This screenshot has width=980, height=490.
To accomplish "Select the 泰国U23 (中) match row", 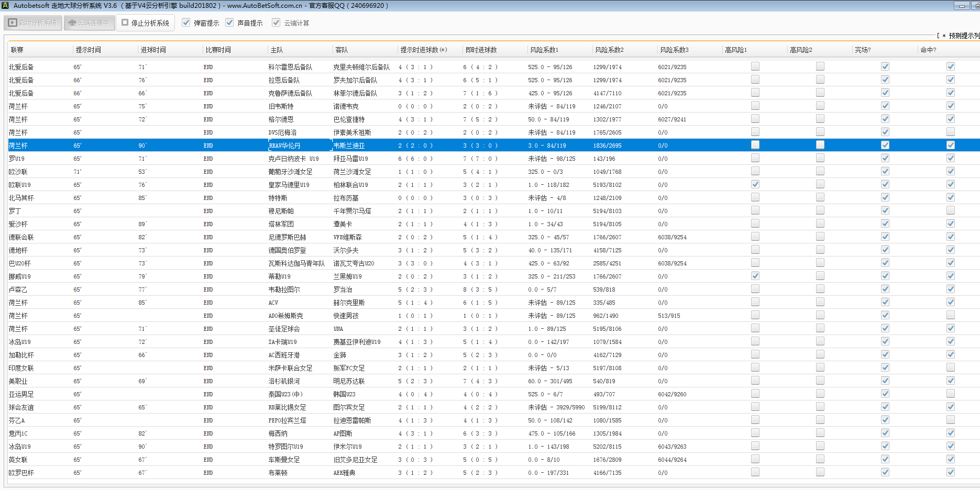I will pos(285,394).
